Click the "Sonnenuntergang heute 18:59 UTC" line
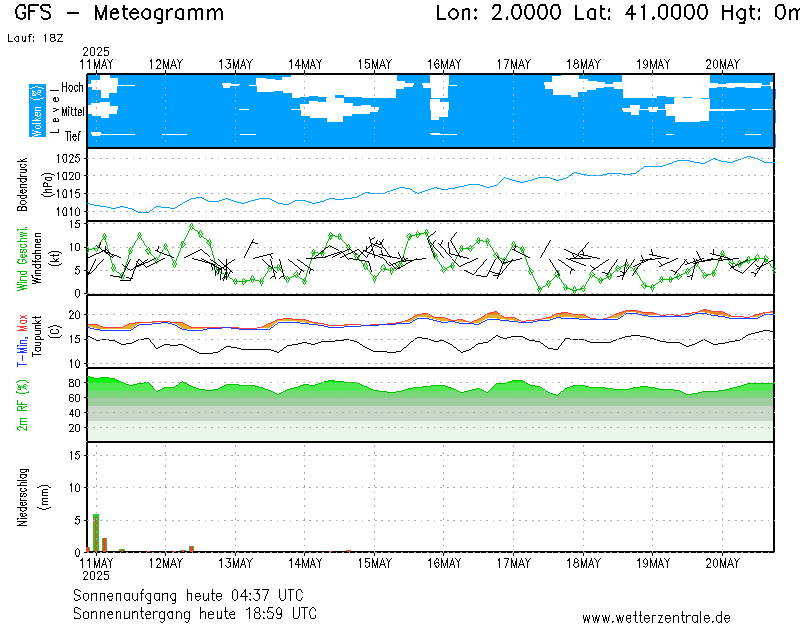The height and width of the screenshot is (625, 800). (x=195, y=613)
